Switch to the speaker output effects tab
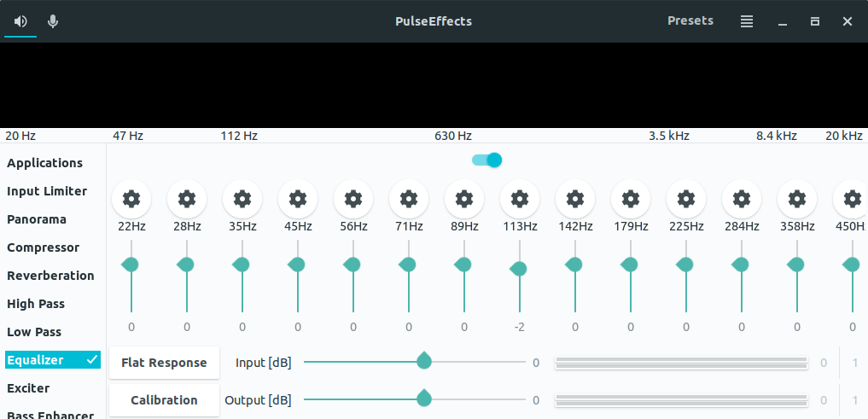868x419 pixels. 20,21
